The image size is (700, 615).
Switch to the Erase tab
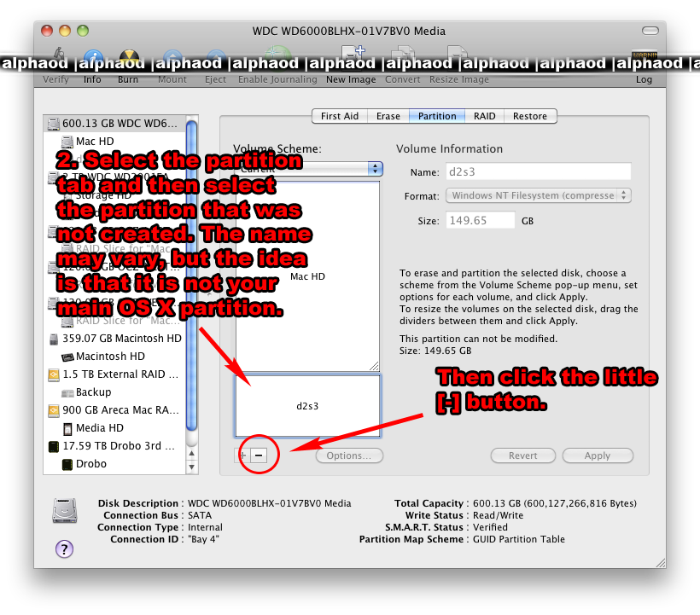pos(388,116)
